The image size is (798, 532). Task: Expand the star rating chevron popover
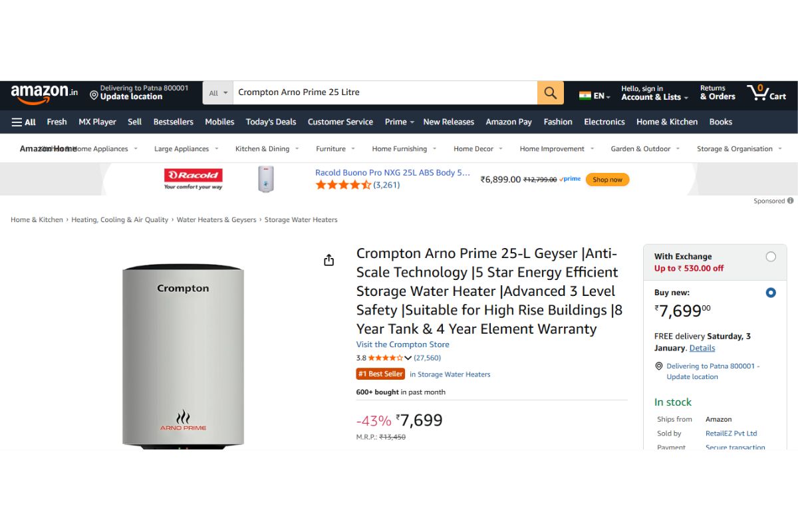click(408, 358)
